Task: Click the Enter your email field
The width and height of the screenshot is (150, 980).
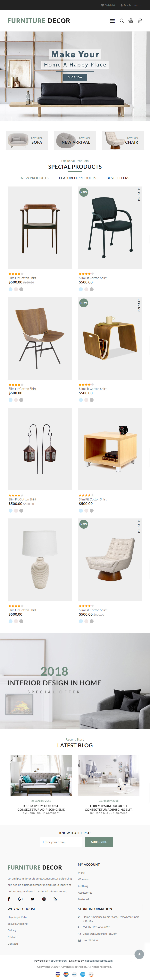Action: 61,842
